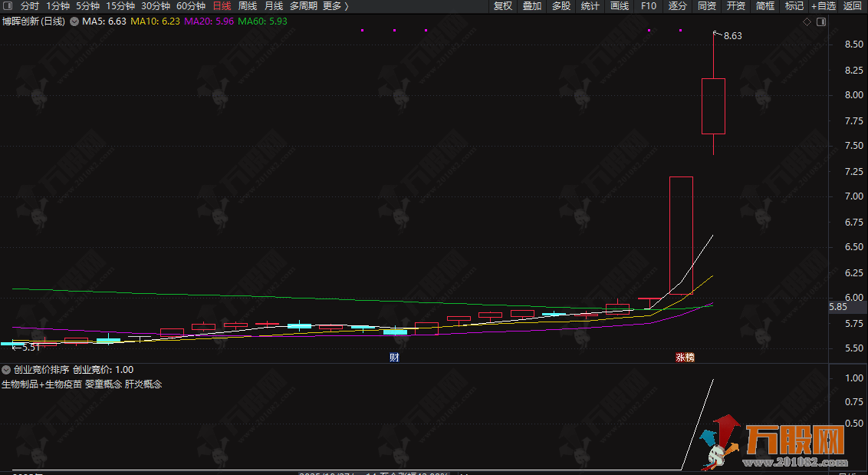Toggle 简框 simple frame display
The image size is (868, 475).
click(764, 5)
